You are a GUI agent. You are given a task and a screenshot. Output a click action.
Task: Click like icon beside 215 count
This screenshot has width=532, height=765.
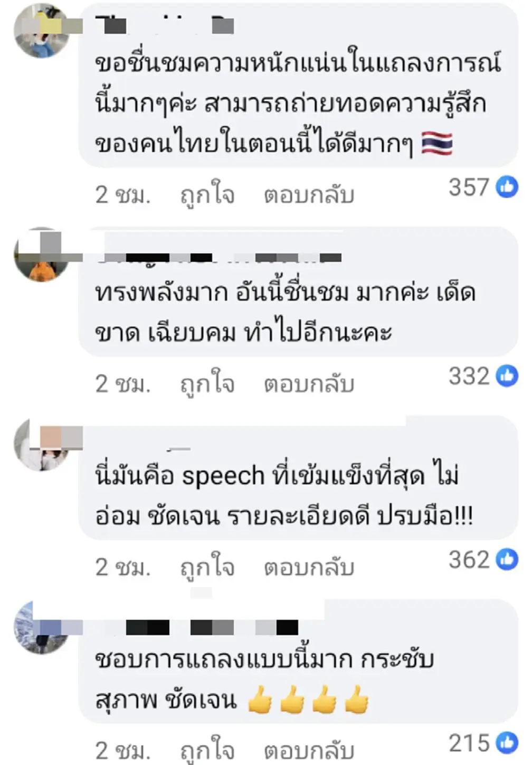pos(507,743)
